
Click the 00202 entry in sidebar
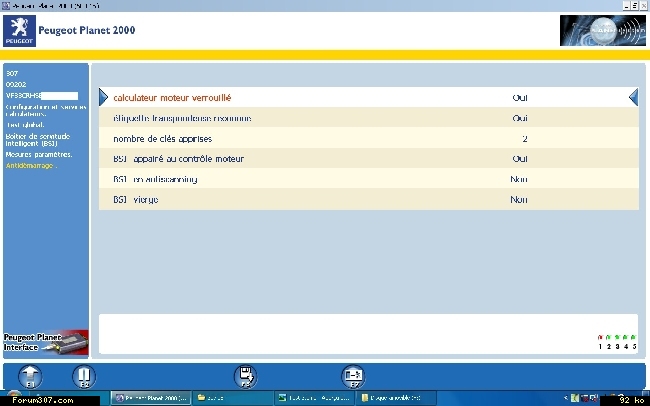16,84
